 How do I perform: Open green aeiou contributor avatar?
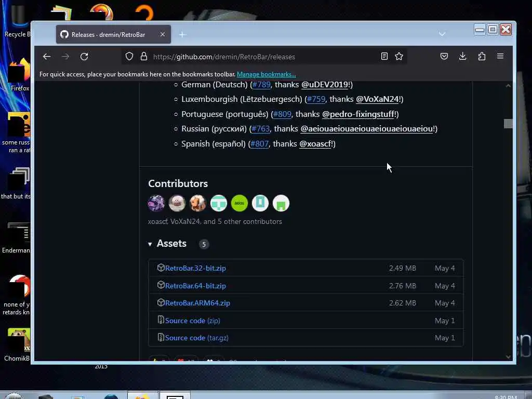240,203
